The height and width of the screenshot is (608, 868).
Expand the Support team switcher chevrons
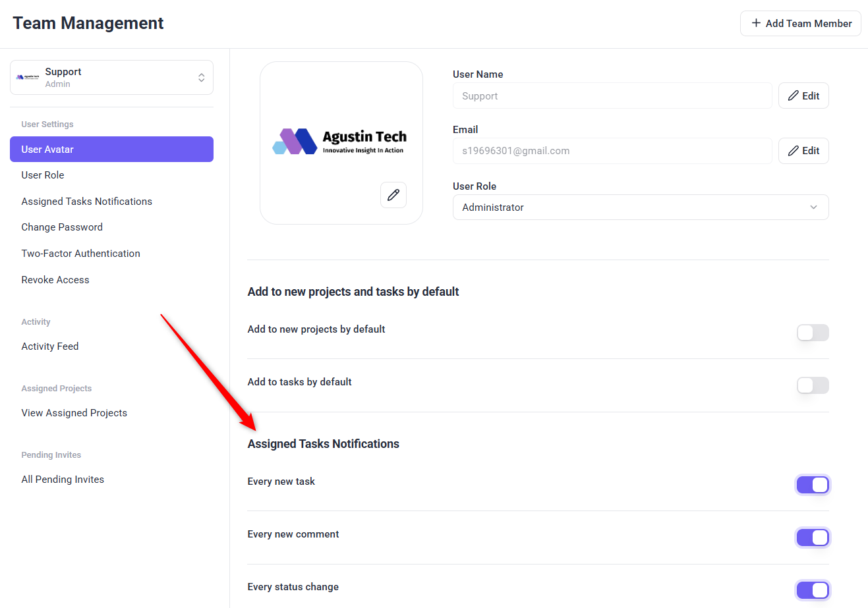coord(201,78)
